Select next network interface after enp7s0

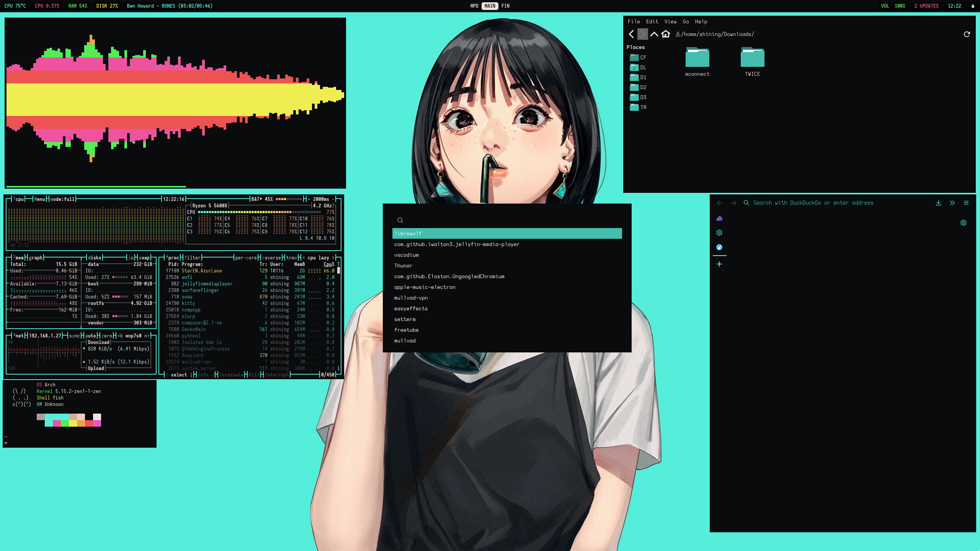coord(147,336)
